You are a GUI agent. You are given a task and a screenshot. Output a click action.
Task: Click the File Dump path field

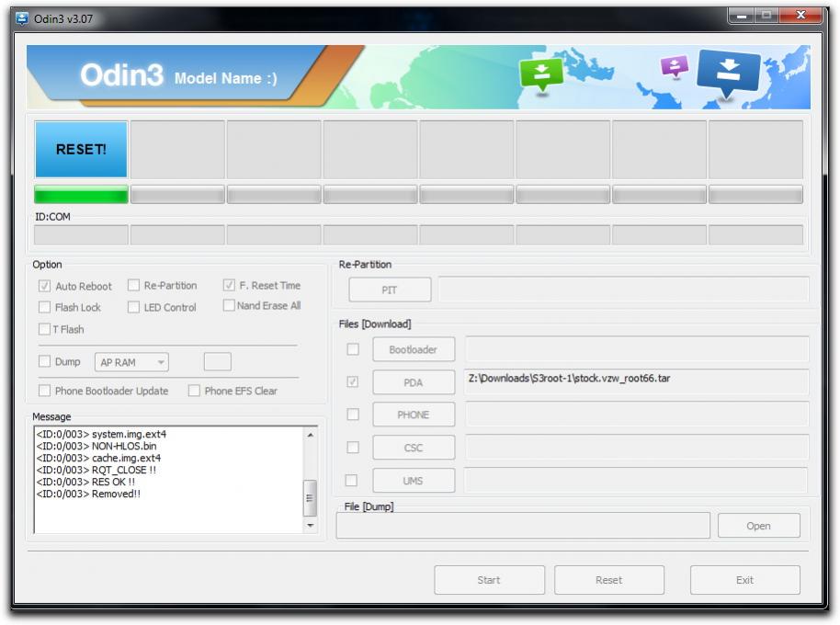point(523,526)
